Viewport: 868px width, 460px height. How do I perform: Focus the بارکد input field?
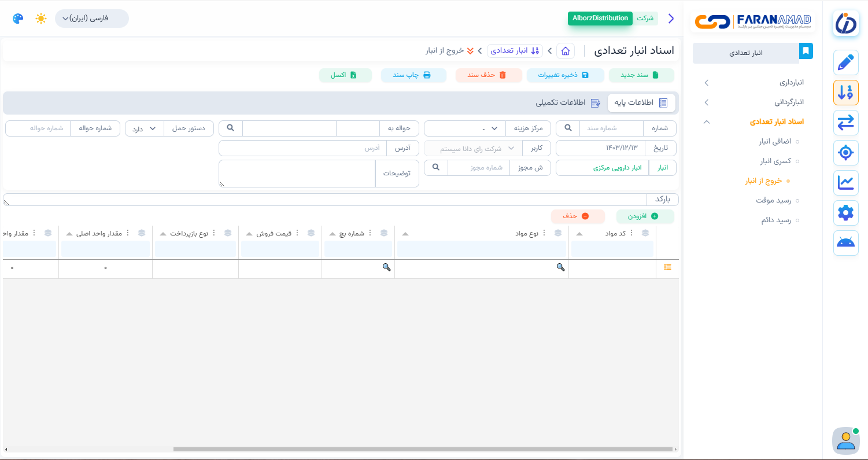(x=325, y=200)
